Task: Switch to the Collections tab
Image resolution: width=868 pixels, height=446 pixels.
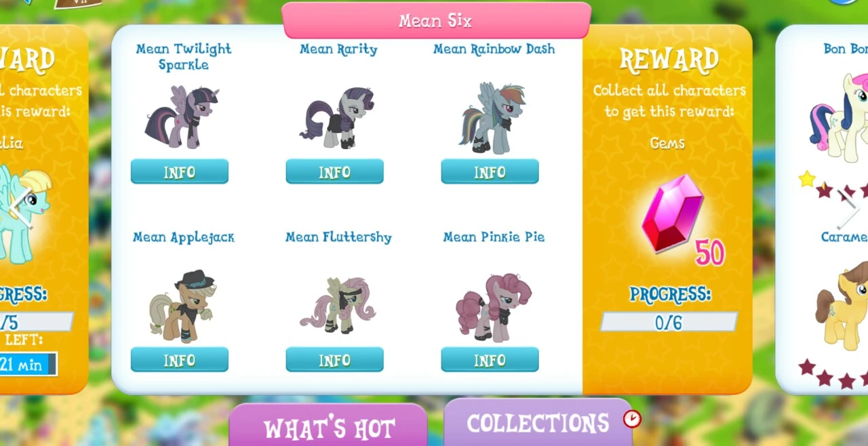Action: point(538,422)
